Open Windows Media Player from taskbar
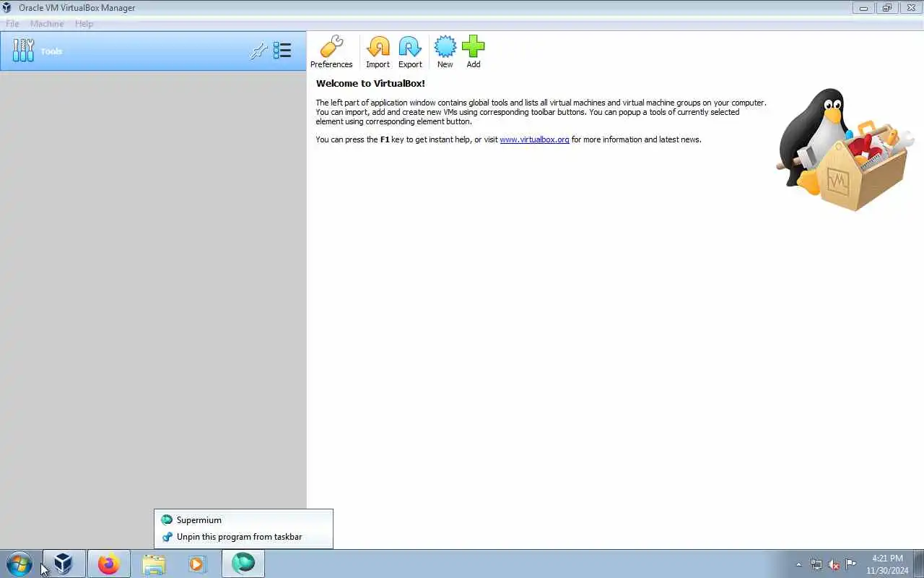This screenshot has width=924, height=578. tap(199, 564)
